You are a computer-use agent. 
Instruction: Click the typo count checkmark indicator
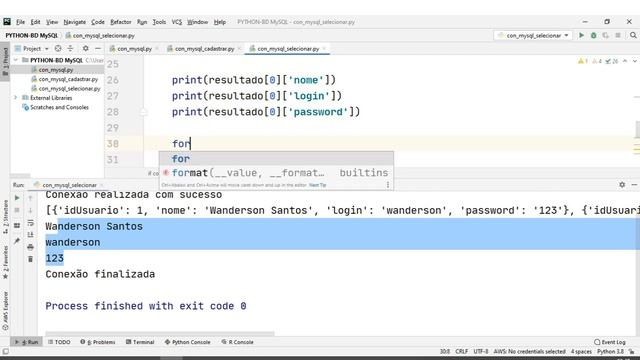(611, 61)
